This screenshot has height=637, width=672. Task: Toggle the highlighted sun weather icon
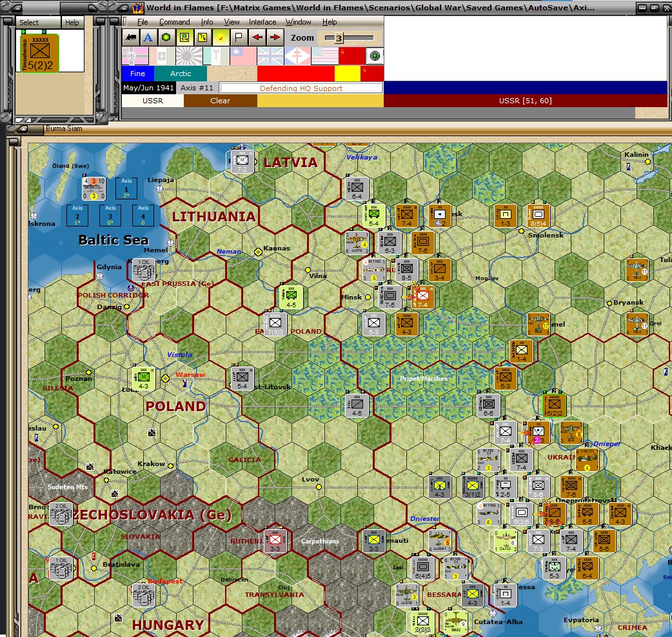(x=221, y=37)
